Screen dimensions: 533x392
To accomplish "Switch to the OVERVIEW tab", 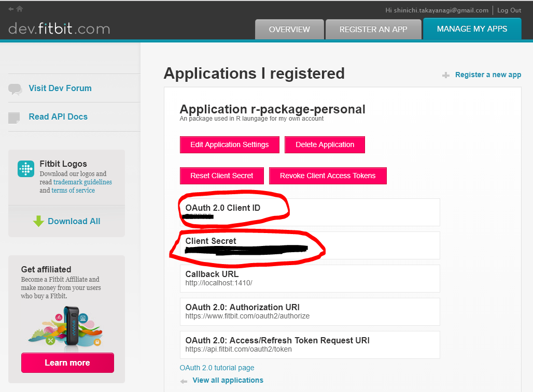I will coord(289,30).
